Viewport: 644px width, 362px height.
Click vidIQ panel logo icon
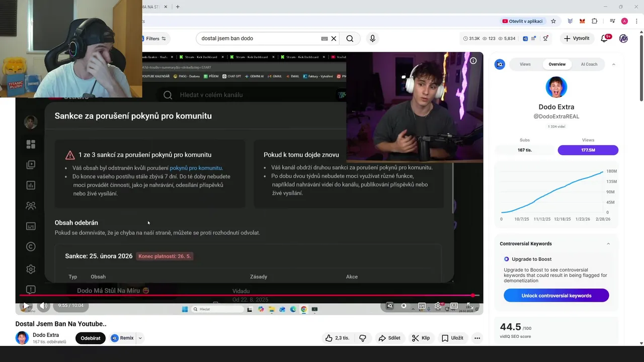pyautogui.click(x=500, y=64)
